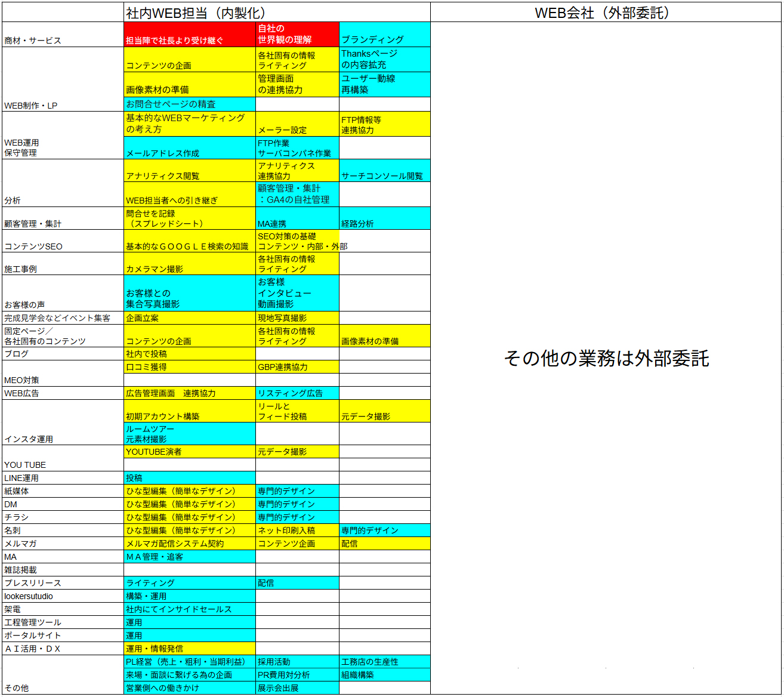The height and width of the screenshot is (697, 784).
Task: Select the お問合せページの精査 cell
Action: (171, 104)
